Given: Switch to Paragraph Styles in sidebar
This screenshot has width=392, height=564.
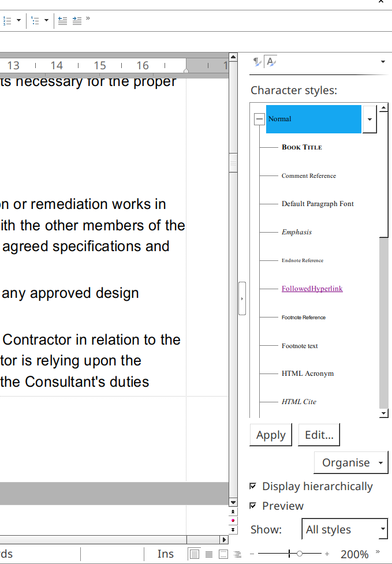Looking at the screenshot, I should pyautogui.click(x=257, y=62).
